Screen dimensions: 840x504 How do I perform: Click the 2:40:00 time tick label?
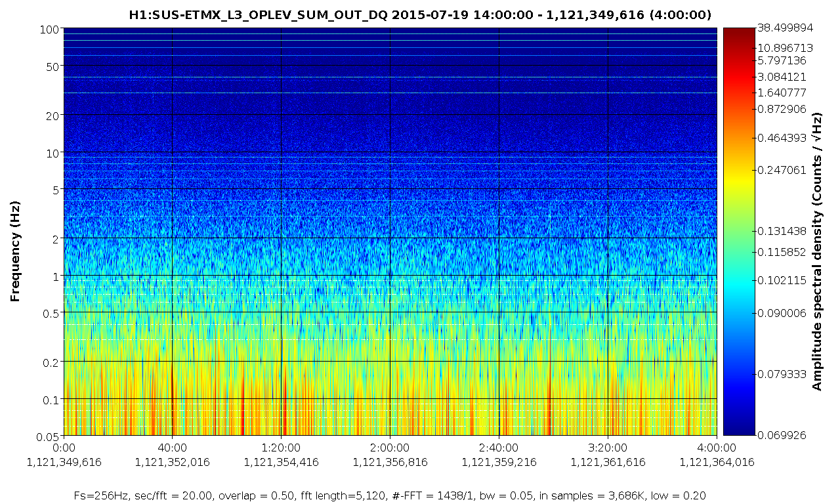coord(499,448)
